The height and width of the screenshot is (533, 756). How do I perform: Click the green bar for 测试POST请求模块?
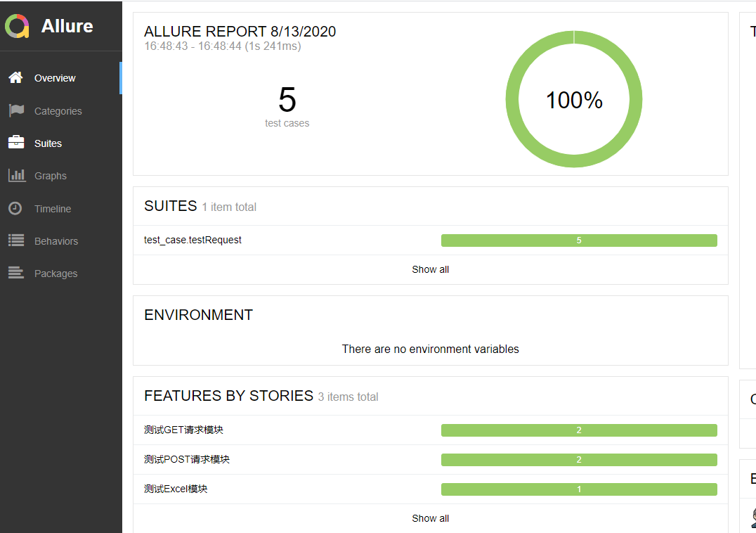[x=578, y=460]
